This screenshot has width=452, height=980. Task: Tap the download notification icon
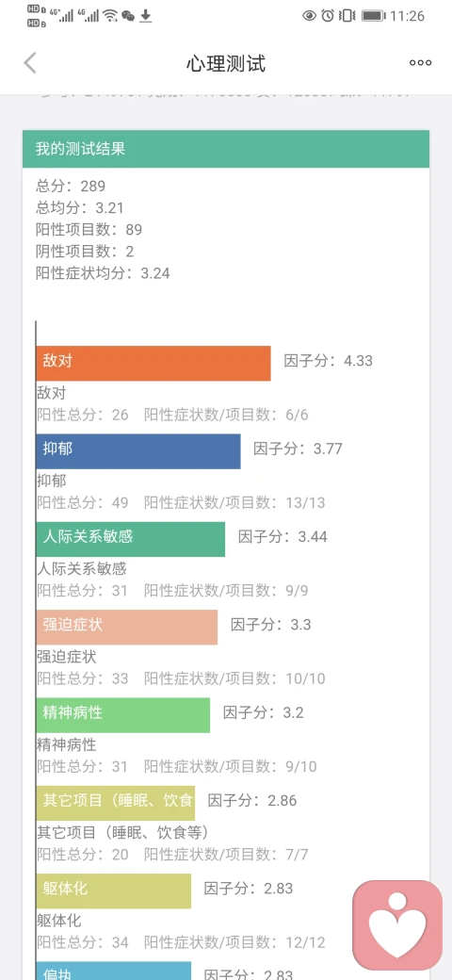145,16
